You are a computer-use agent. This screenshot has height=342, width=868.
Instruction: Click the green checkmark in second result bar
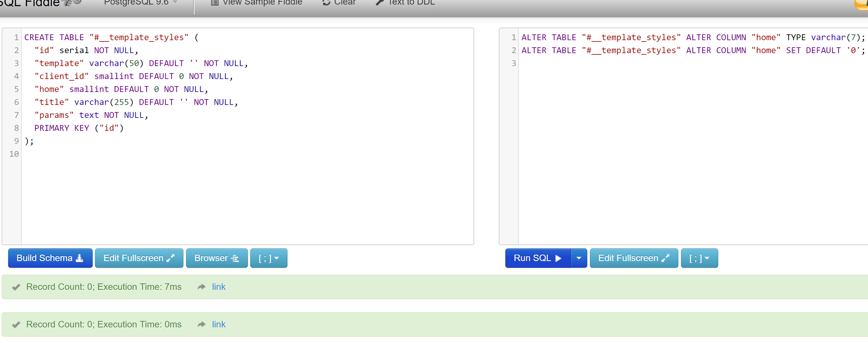pos(16,324)
